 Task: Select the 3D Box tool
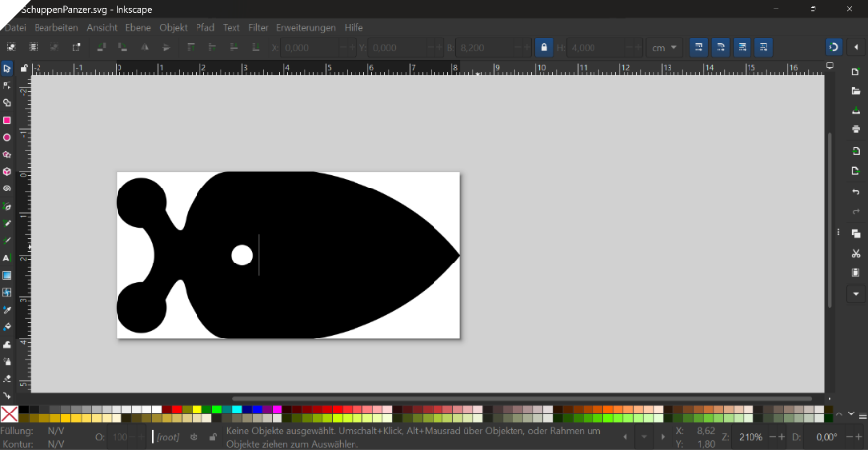click(x=7, y=172)
